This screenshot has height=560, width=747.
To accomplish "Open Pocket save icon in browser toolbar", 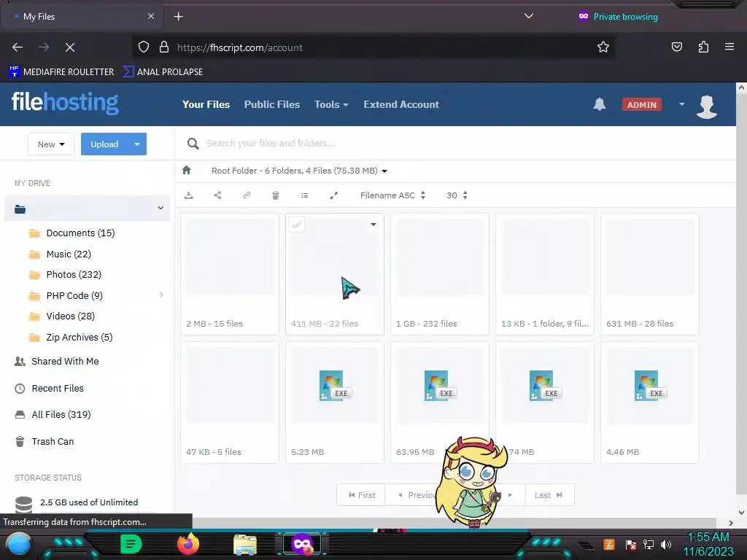I will (676, 47).
